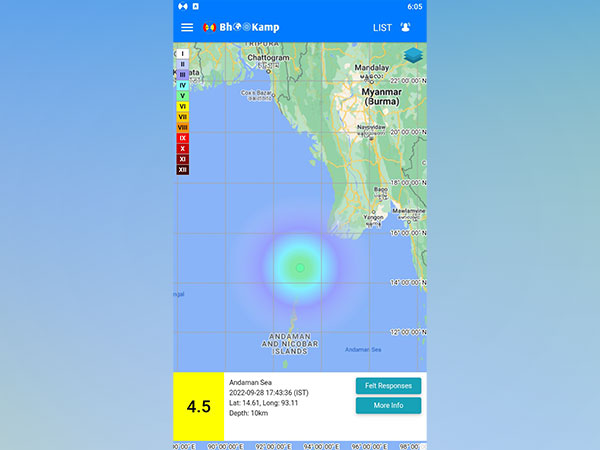600x450 pixels.
Task: Tap the Cox's Bazar map label
Action: pos(256,93)
